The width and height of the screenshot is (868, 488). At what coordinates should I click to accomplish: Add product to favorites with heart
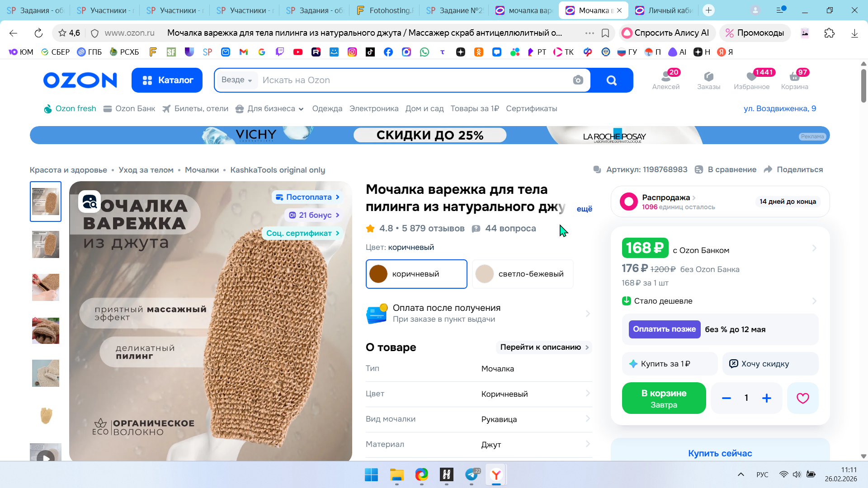coord(802,398)
